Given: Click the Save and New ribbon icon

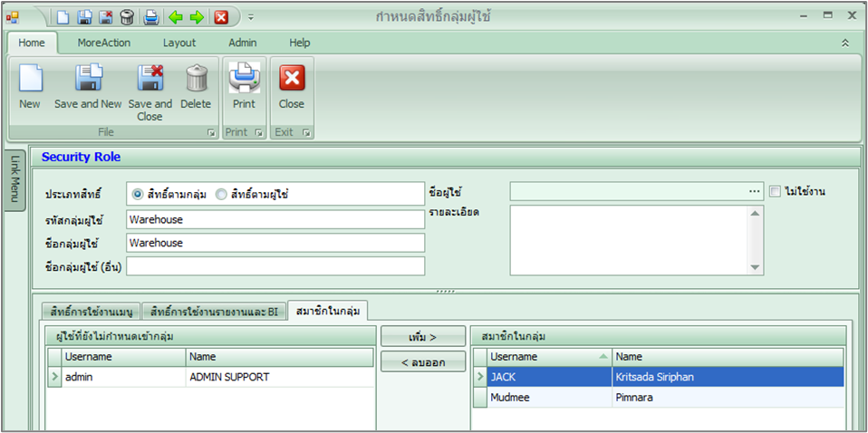Looking at the screenshot, I should [88, 79].
